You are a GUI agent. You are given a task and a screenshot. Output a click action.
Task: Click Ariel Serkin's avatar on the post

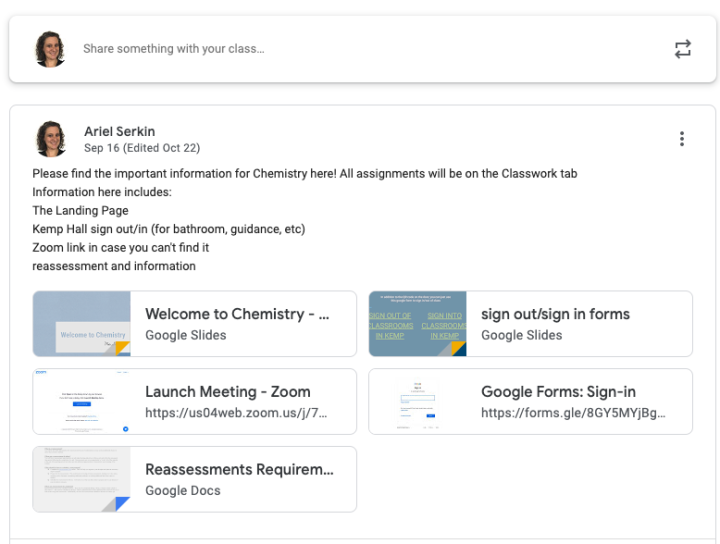click(x=51, y=139)
